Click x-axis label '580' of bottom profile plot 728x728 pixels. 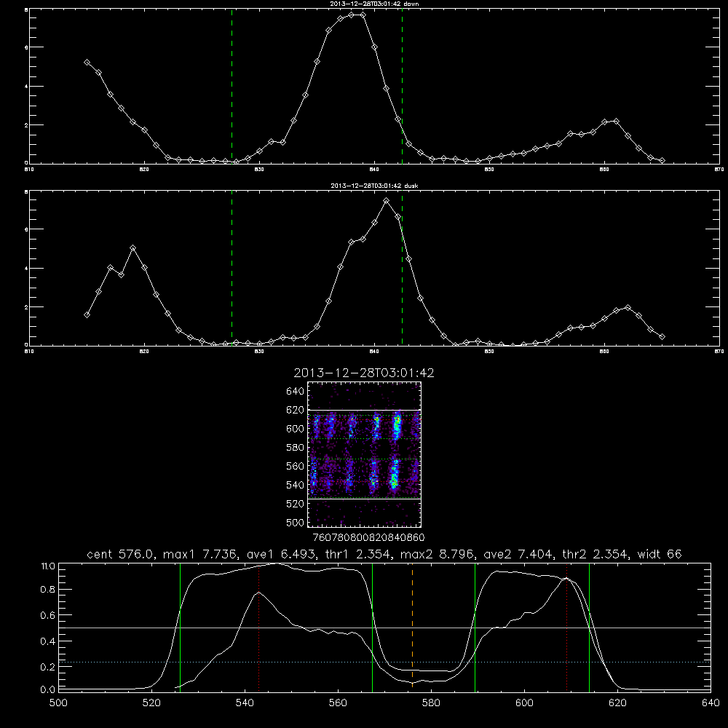tap(431, 703)
